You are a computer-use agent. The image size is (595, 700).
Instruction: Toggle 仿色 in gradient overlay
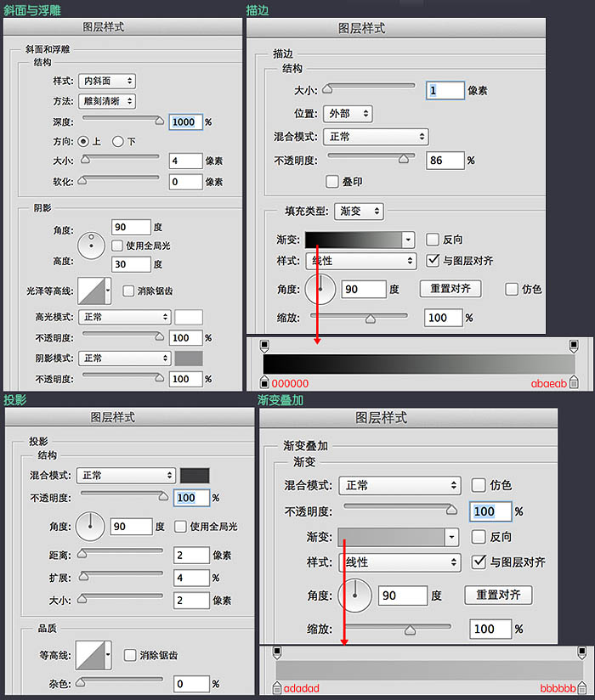coord(479,485)
